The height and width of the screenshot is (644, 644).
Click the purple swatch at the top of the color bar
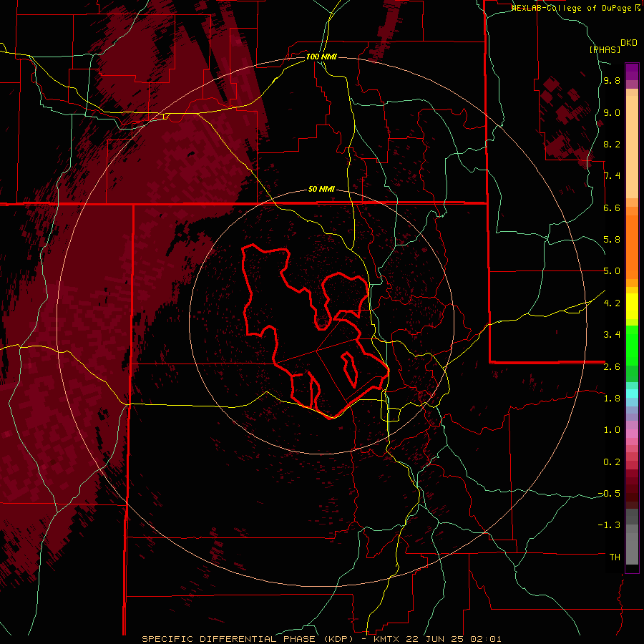pos(632,72)
